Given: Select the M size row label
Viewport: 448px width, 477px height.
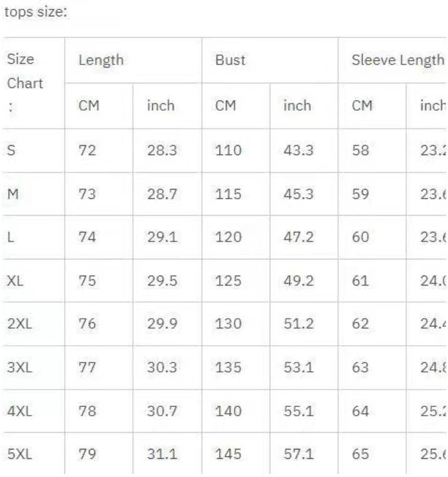Looking at the screenshot, I should [x=13, y=194].
